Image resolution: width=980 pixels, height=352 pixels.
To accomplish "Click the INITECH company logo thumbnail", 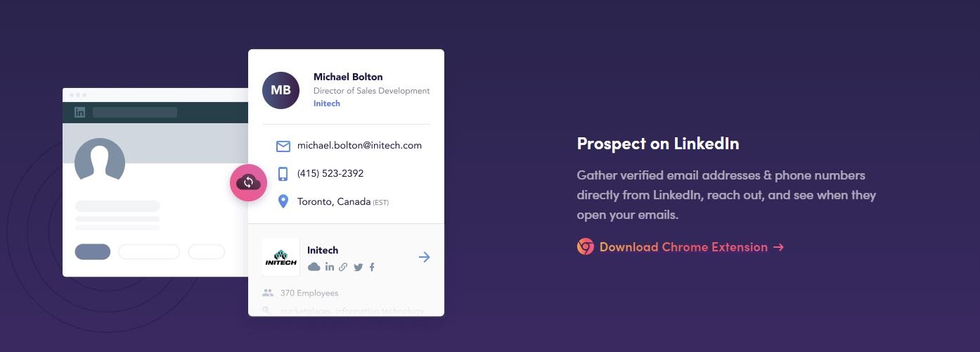I will click(x=281, y=257).
